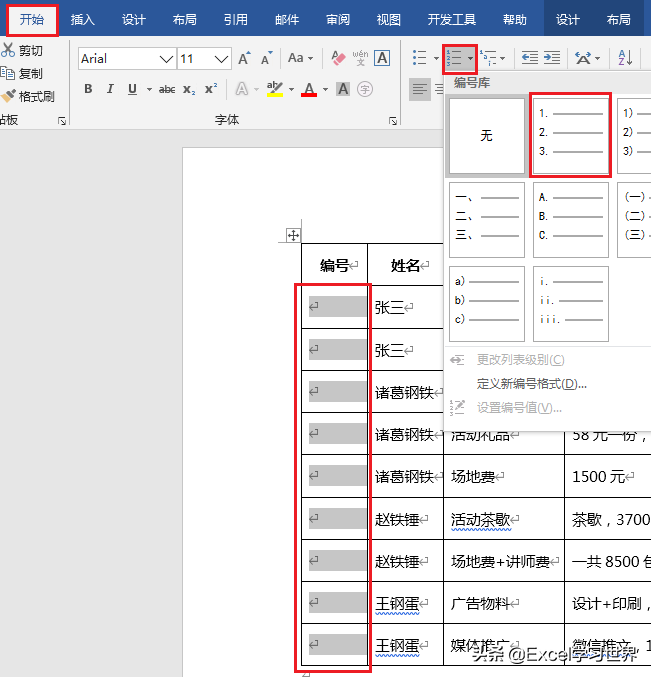Click the 姓名 header cell
The image size is (651, 677).
406,265
